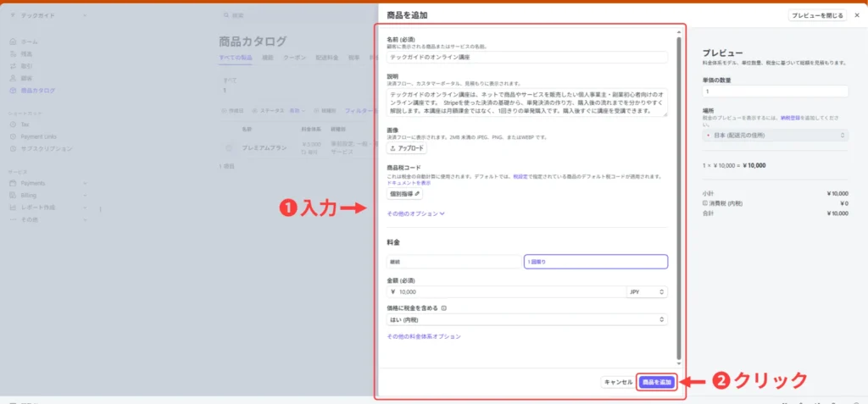This screenshot has width=868, height=404.
Task: Click the キャンセル button
Action: (x=618, y=382)
